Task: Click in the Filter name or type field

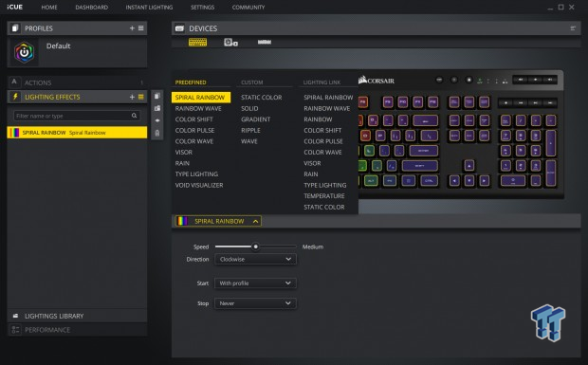Action: (x=77, y=116)
